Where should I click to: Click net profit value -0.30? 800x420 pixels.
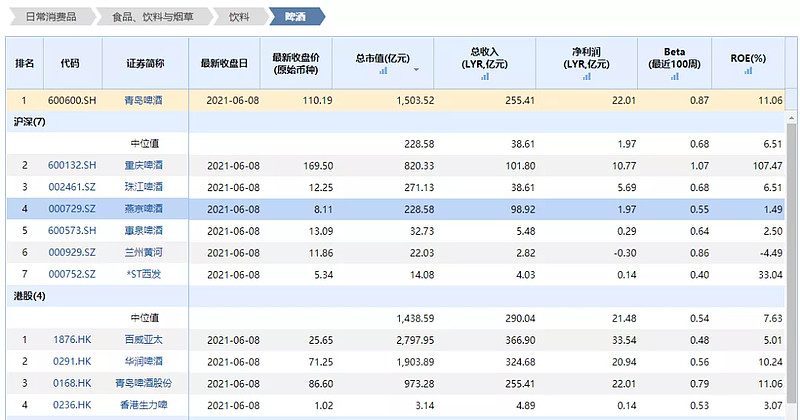click(624, 253)
